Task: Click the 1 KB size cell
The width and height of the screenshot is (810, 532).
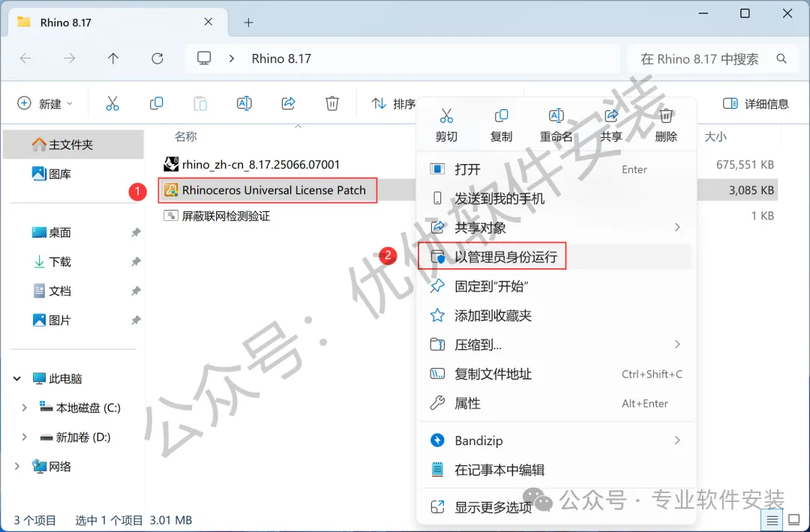Action: click(763, 216)
